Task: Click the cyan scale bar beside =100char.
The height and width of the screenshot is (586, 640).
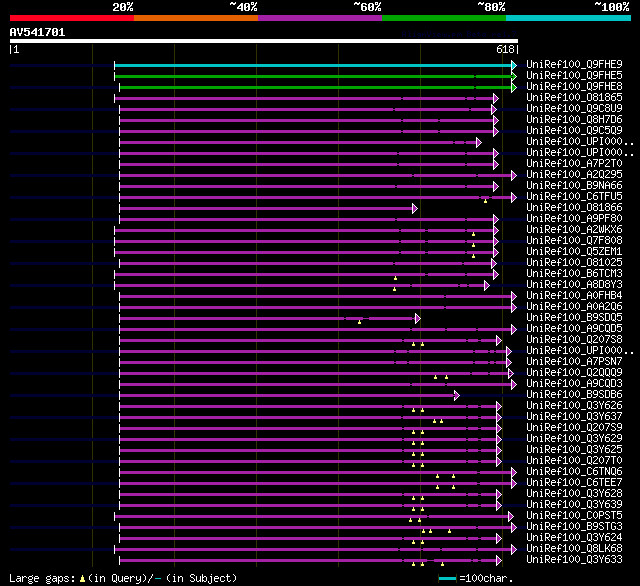Action: coord(447,578)
